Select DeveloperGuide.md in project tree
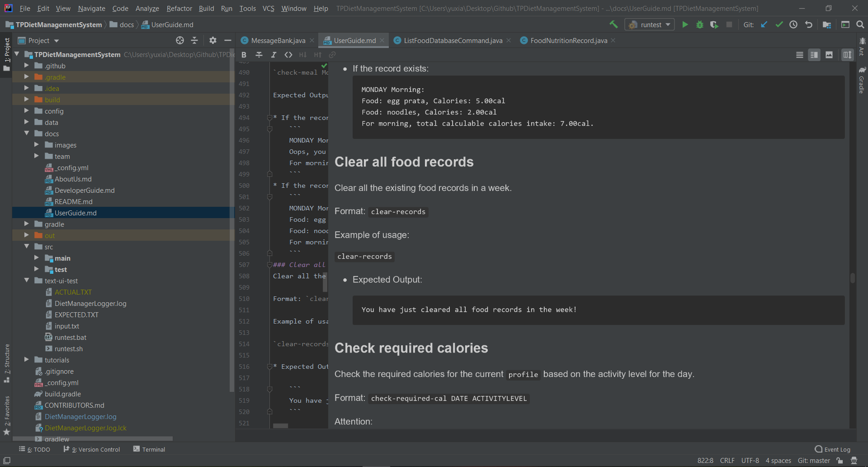868x467 pixels. 85,190
